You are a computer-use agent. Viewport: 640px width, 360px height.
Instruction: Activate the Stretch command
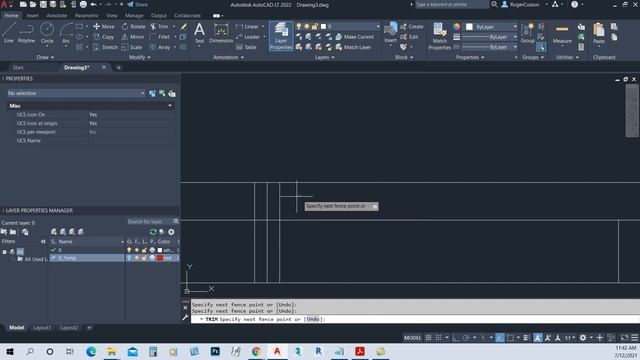pos(105,47)
